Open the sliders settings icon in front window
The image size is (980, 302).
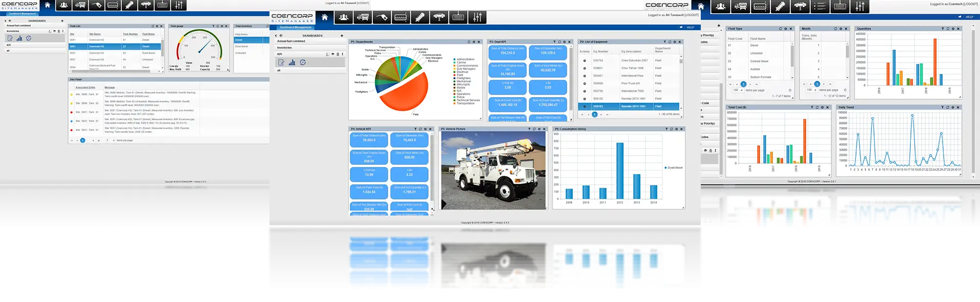pos(477,17)
